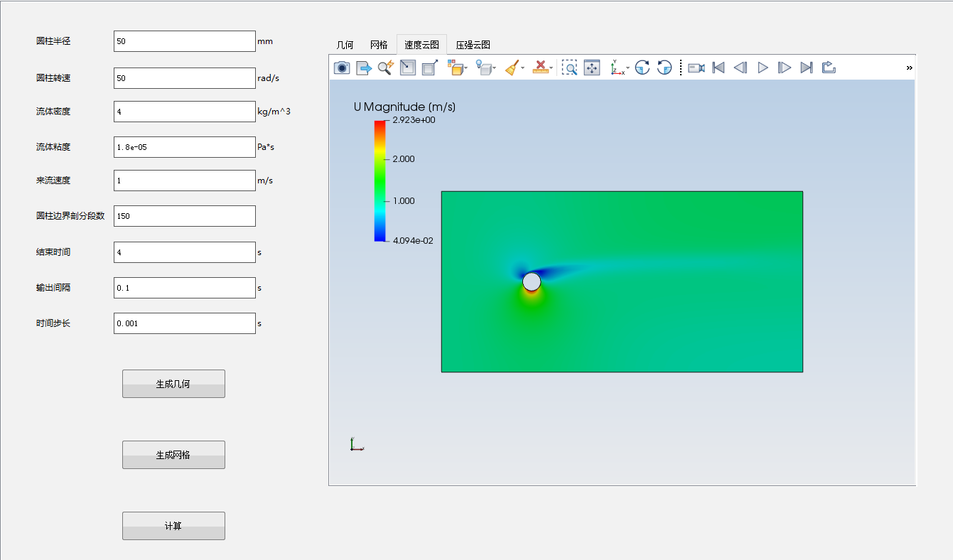953x560 pixels.
Task: Click the 流体密度 input field
Action: [185, 112]
